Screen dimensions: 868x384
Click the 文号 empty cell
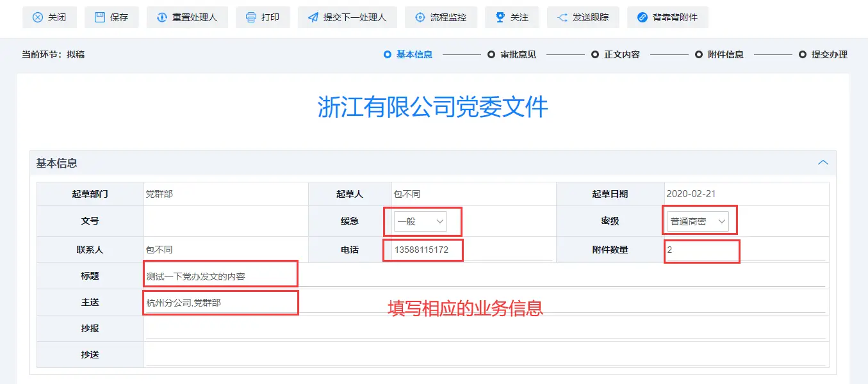pyautogui.click(x=226, y=221)
